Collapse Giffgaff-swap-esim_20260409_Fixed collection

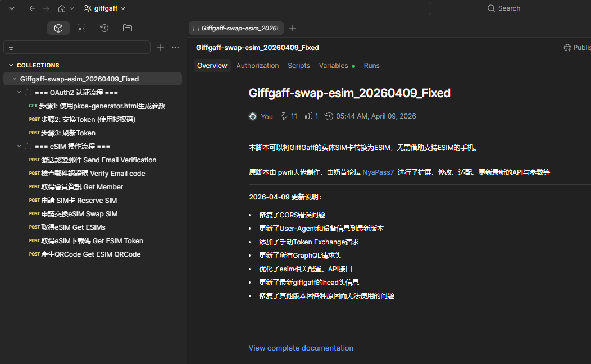[x=15, y=79]
